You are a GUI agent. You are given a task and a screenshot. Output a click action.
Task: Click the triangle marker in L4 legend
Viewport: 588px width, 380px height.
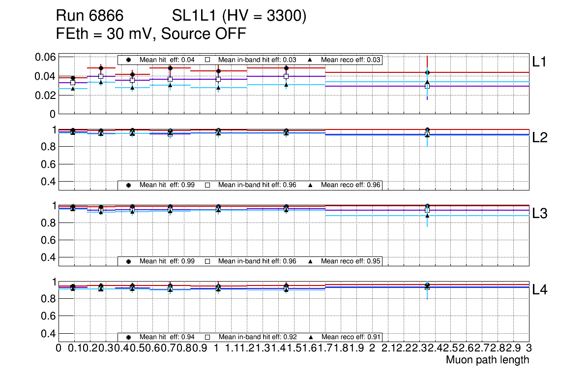coord(311,338)
